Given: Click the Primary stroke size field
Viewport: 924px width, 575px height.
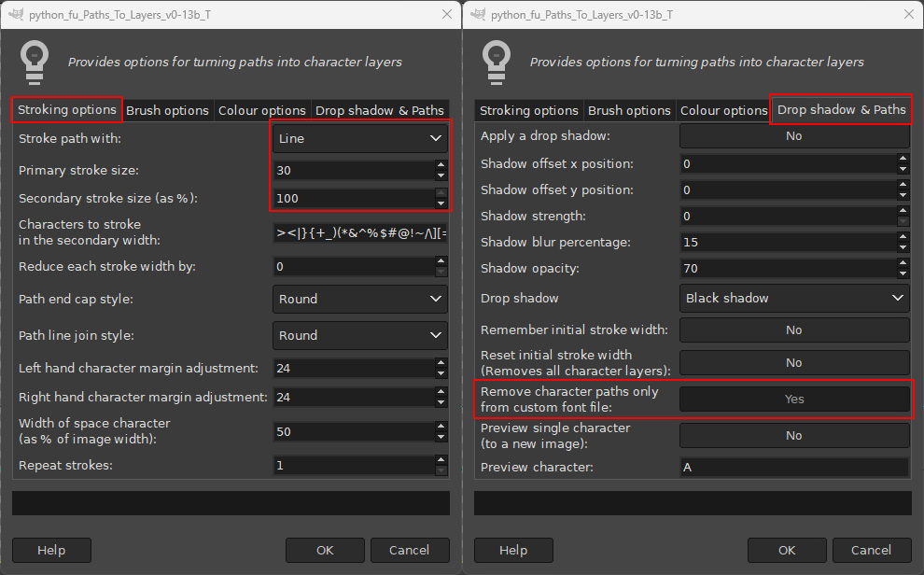Looking at the screenshot, I should (x=354, y=170).
